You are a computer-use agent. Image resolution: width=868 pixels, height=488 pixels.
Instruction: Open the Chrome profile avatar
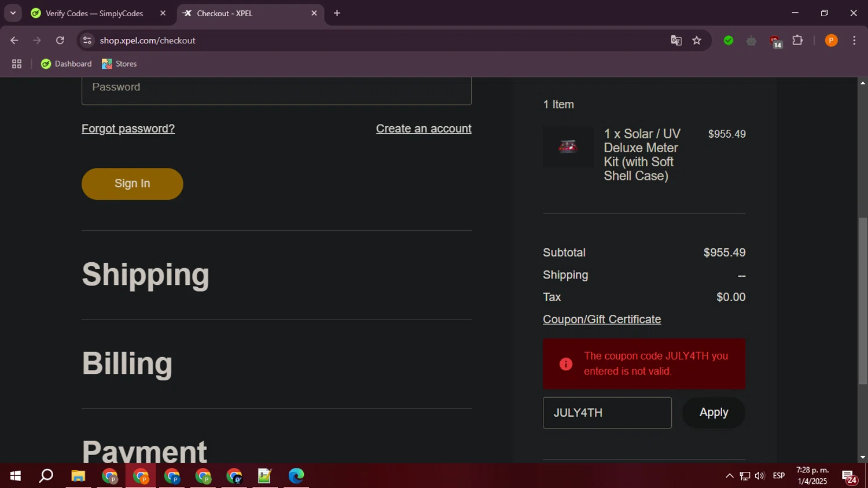[831, 41]
